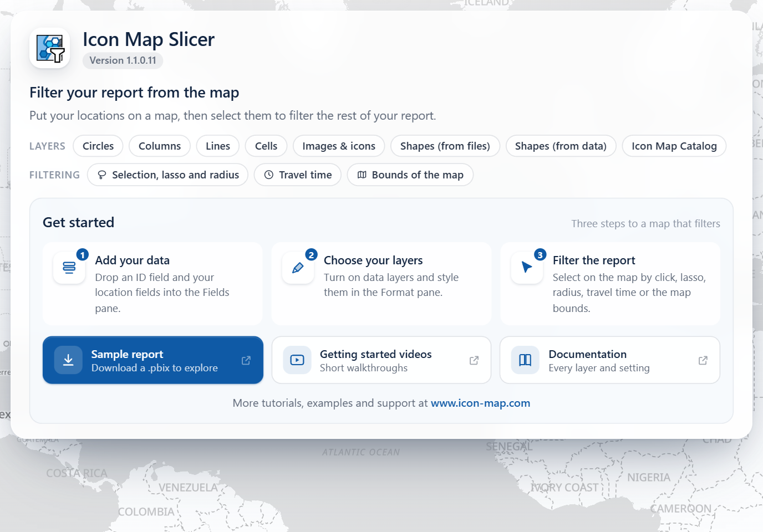Select the Circles layer chip
The image size is (763, 532).
coord(98,146)
